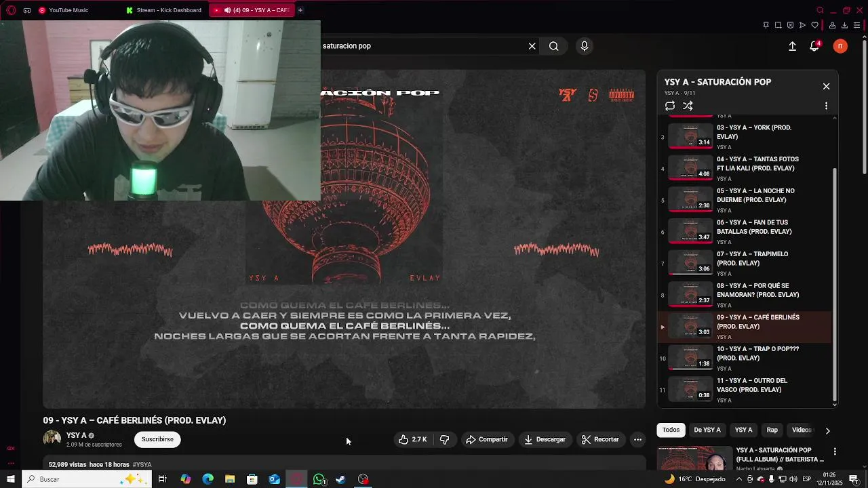Image resolution: width=868 pixels, height=488 pixels.
Task: Play 10 - TRAP O POP???
Action: coord(744,358)
